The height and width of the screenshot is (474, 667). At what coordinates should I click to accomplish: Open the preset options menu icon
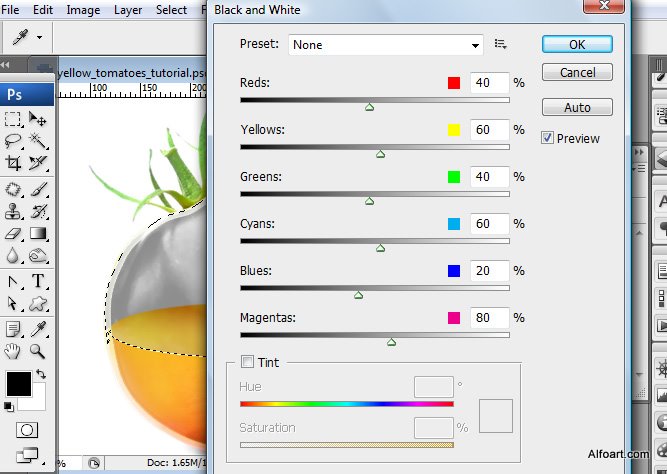[x=501, y=44]
